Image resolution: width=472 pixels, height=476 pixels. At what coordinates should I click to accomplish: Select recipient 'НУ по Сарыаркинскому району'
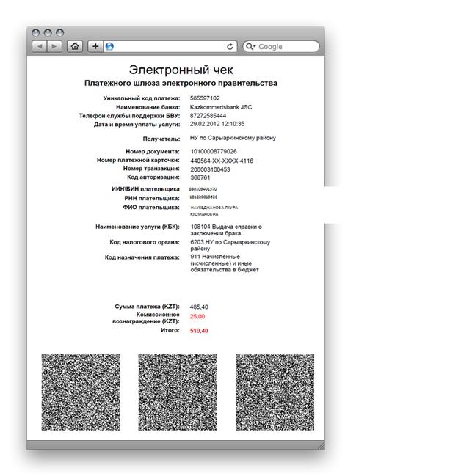tap(233, 138)
